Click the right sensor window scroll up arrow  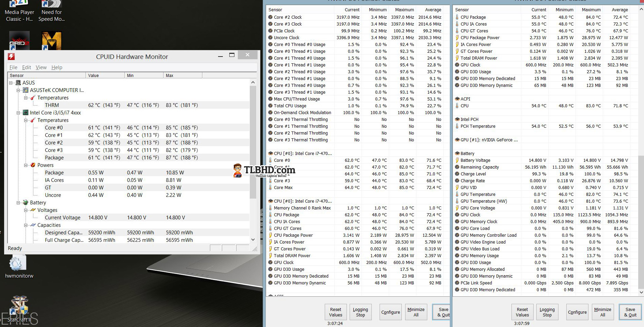[x=642, y=10]
